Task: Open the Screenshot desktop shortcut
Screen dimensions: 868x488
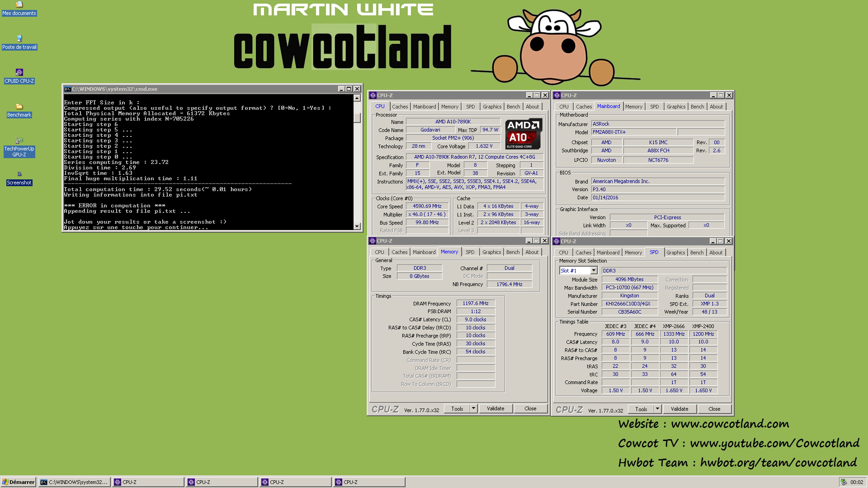Action: click(19, 178)
